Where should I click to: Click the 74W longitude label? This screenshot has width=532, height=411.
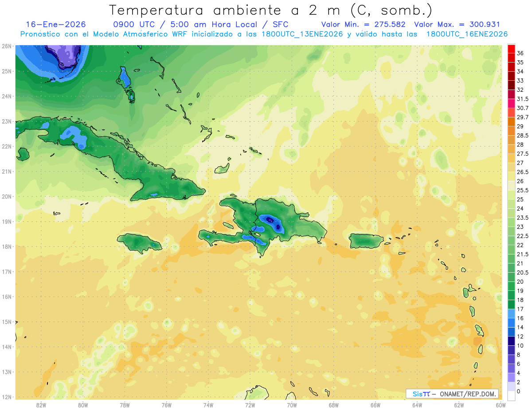208,405
